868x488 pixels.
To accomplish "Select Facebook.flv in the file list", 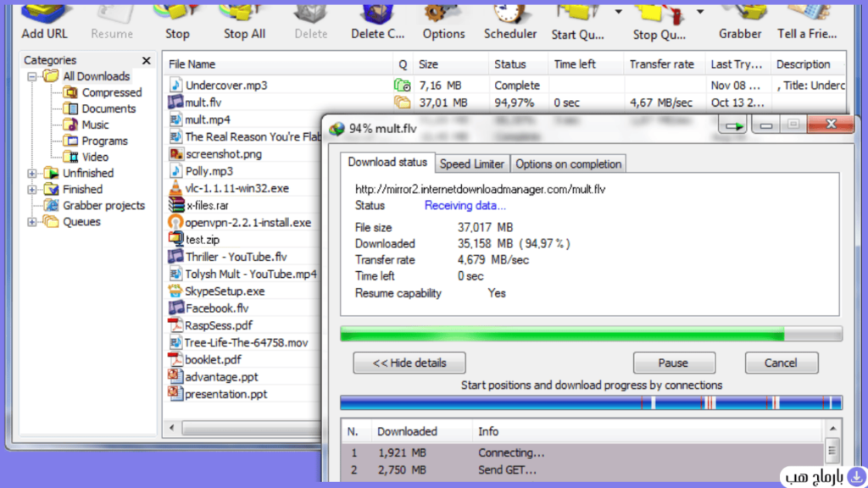I will [217, 308].
